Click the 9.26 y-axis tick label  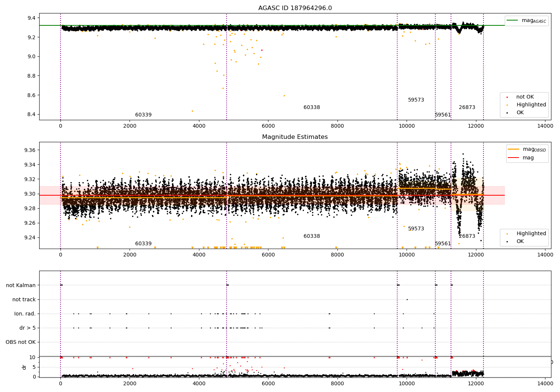pos(30,223)
